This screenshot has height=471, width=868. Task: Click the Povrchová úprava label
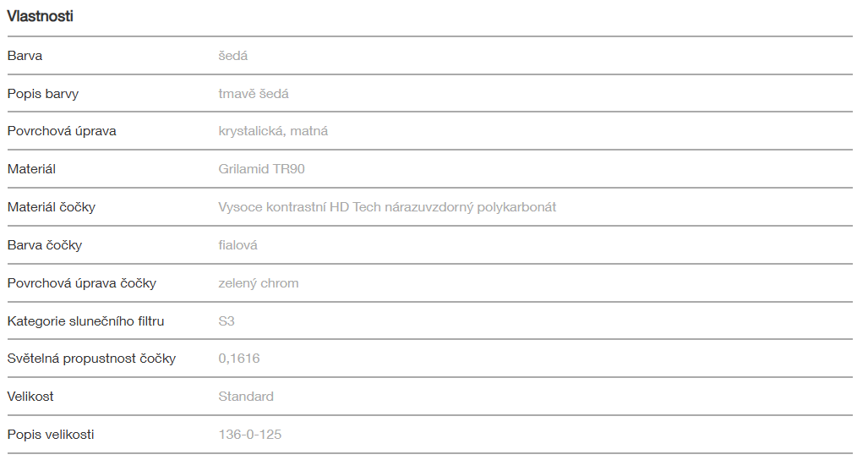pos(62,131)
